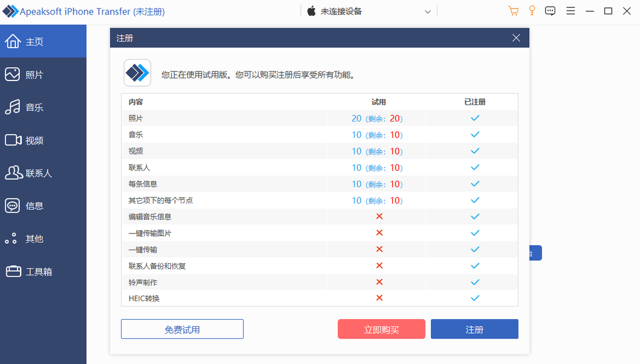Viewport: 640px width, 364px height.
Task: Open the hamburger menu in title bar
Action: coord(570,11)
